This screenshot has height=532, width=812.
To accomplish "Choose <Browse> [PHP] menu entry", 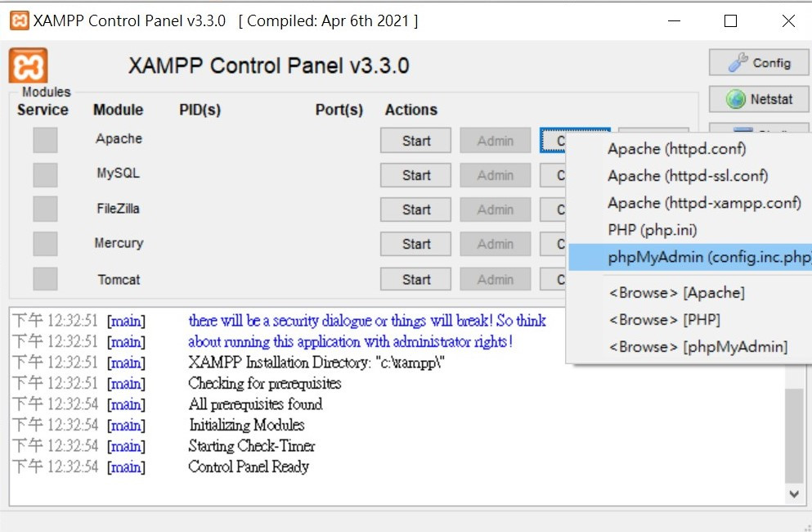I will coord(690,320).
